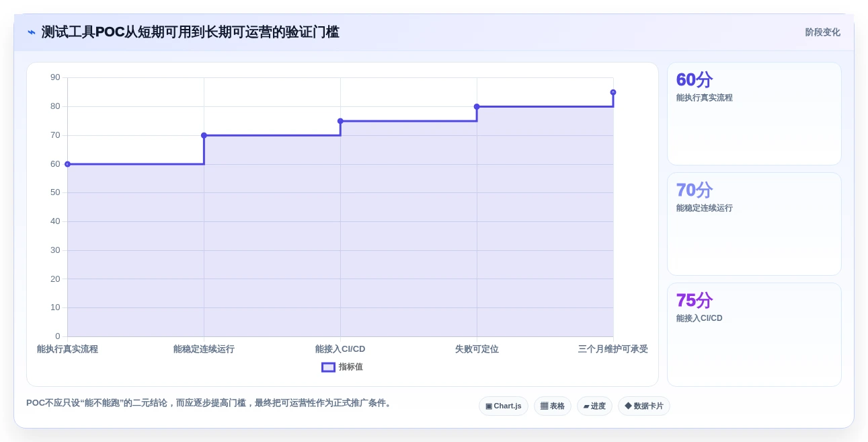Click the footer note starting POC不应只设

[210, 403]
